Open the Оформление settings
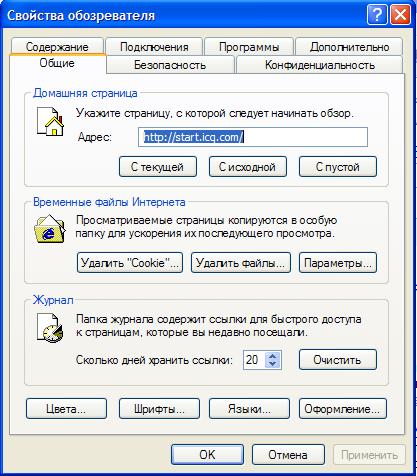The width and height of the screenshot is (417, 476). 343,409
